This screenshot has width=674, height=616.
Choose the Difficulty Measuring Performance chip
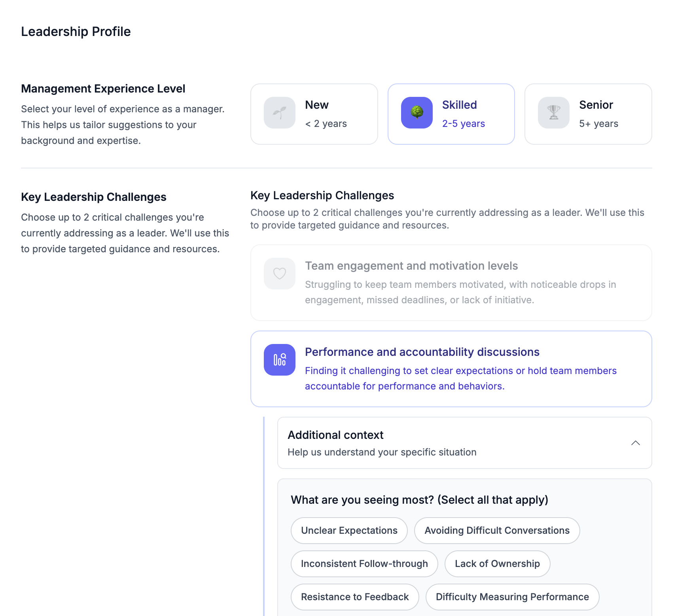coord(512,597)
